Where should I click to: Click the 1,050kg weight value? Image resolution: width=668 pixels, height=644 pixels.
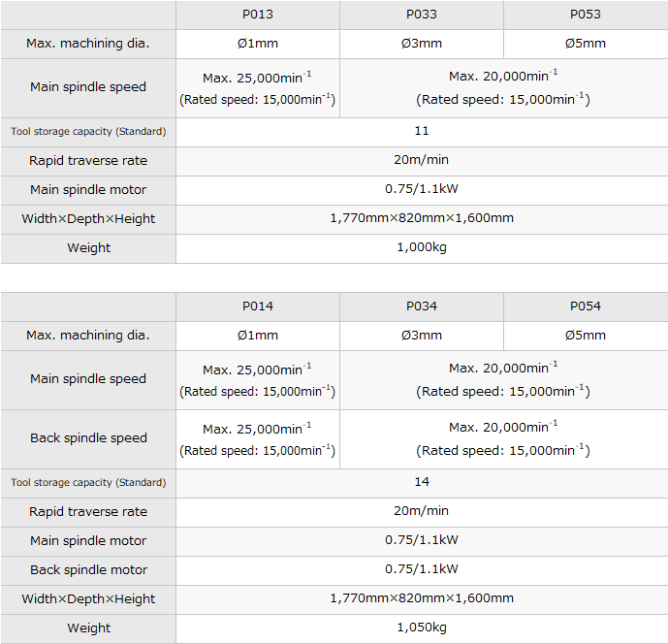tap(422, 628)
